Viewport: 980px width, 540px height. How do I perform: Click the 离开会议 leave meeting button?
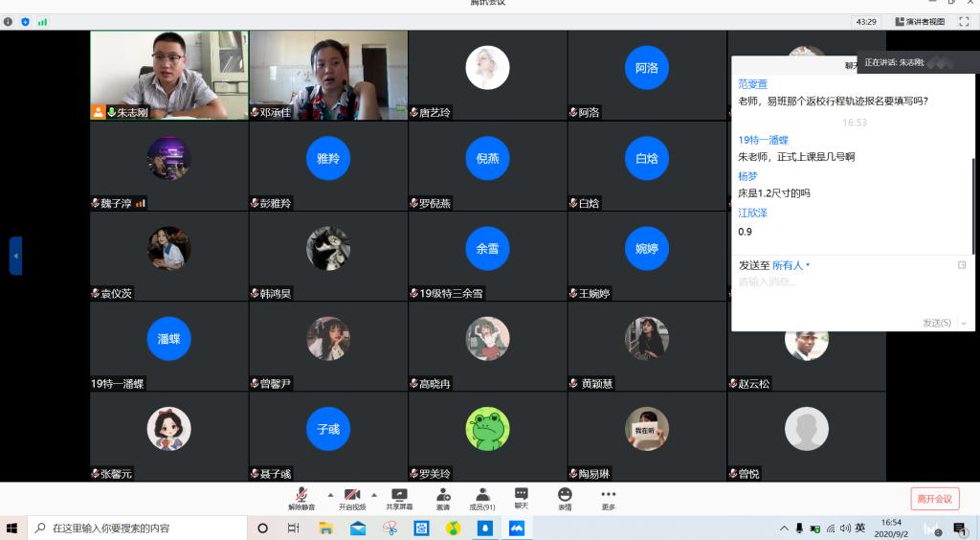[x=934, y=499]
